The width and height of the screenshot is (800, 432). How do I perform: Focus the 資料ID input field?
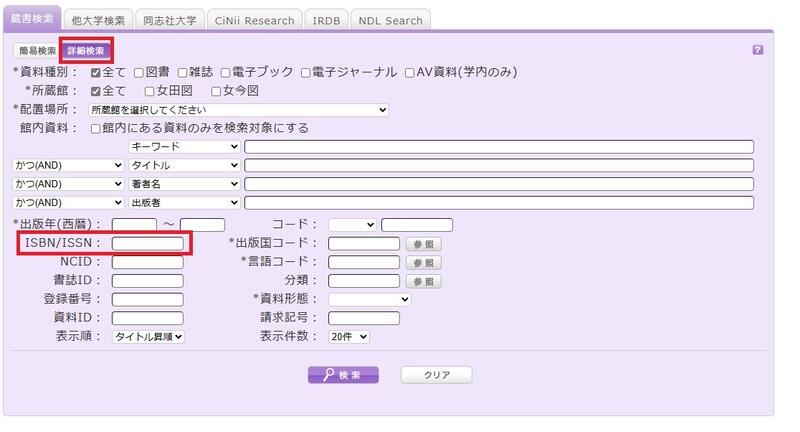(147, 318)
